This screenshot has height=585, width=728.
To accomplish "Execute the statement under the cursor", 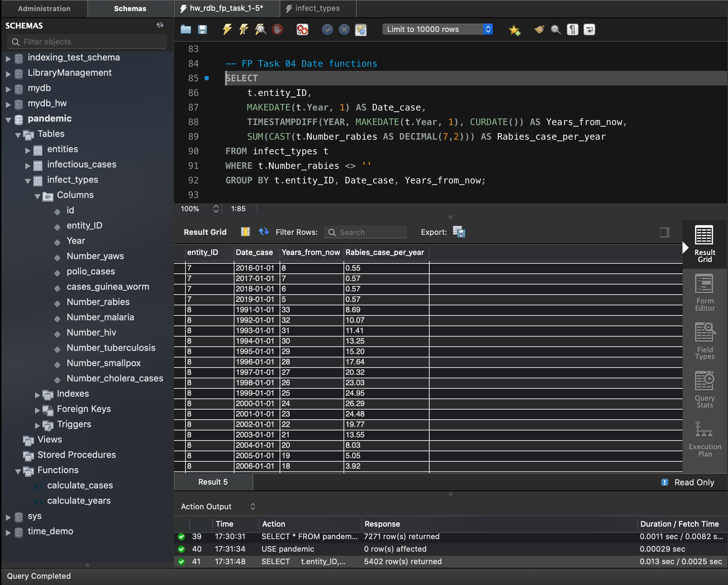I will tap(244, 29).
